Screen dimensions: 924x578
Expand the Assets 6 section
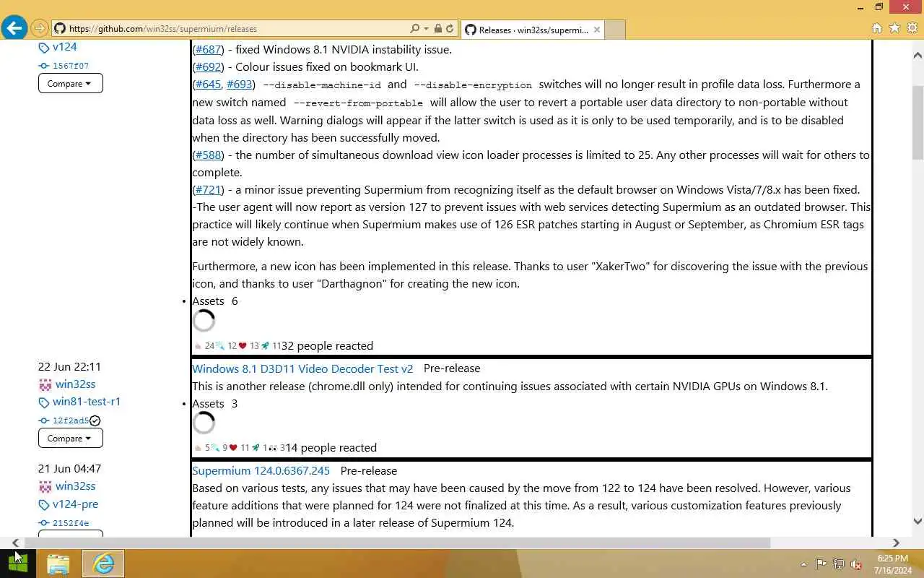(x=214, y=301)
